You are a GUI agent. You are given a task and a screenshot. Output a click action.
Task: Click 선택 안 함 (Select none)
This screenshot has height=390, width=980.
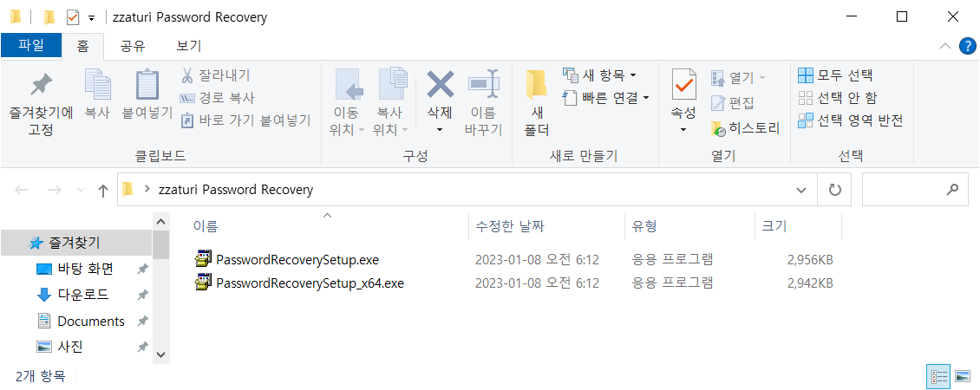pos(838,98)
